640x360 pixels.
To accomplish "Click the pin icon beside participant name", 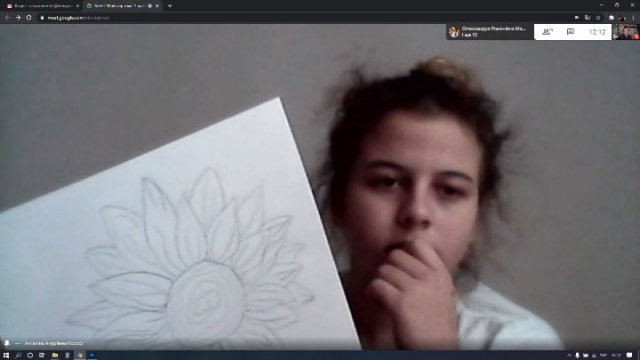I will point(7,343).
